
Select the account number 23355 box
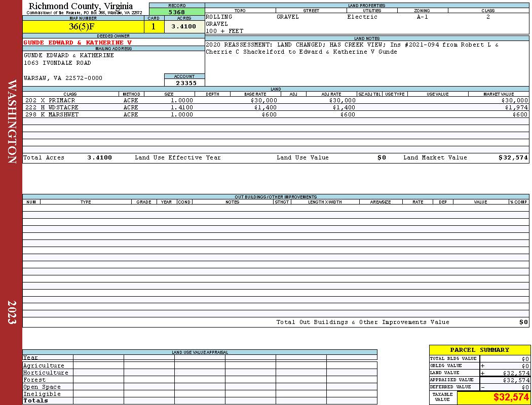[184, 83]
